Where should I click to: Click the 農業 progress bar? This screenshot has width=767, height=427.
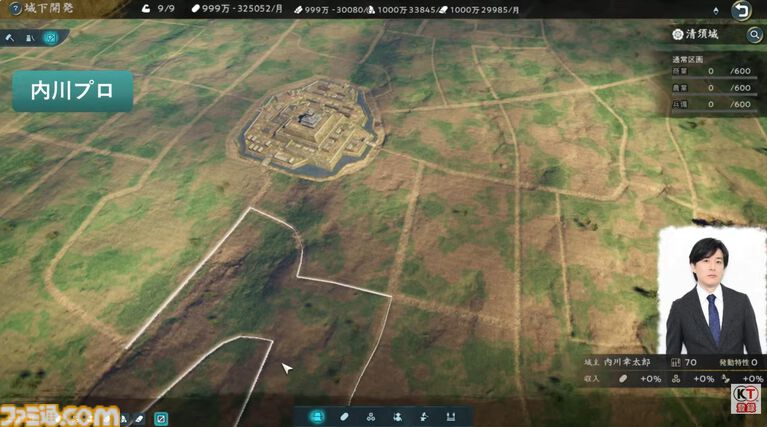coord(714,95)
